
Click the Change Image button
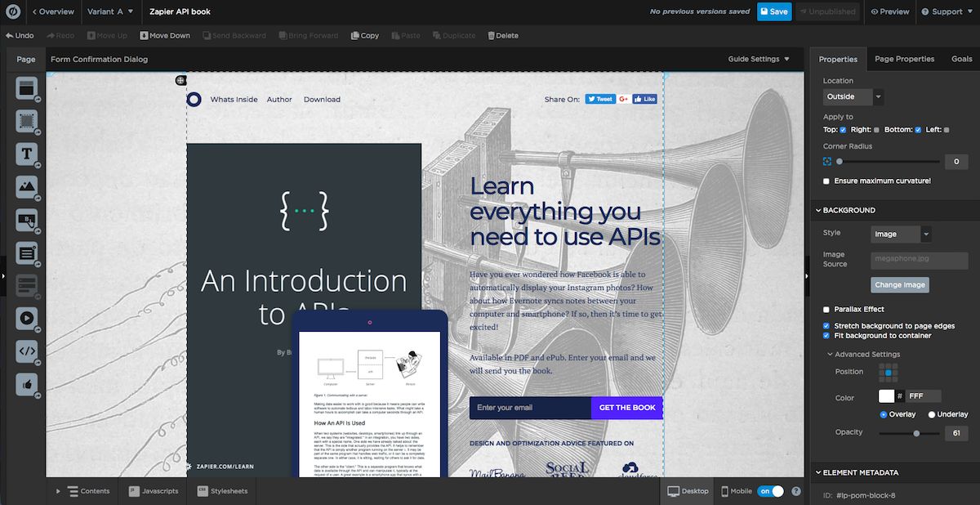pos(899,285)
